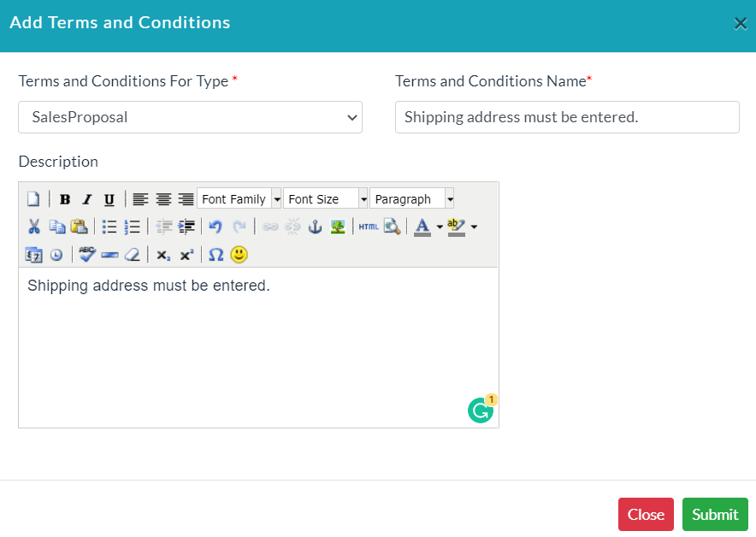Image resolution: width=756 pixels, height=537 pixels.
Task: Expand the Paragraph format dropdown
Action: coord(412,198)
